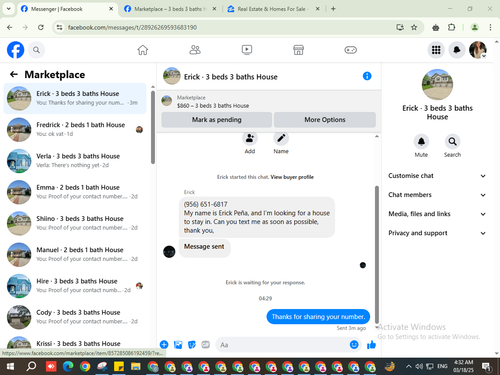Click the back arrow next to Marketplace
Image resolution: width=500 pixels, height=375 pixels.
(x=14, y=74)
